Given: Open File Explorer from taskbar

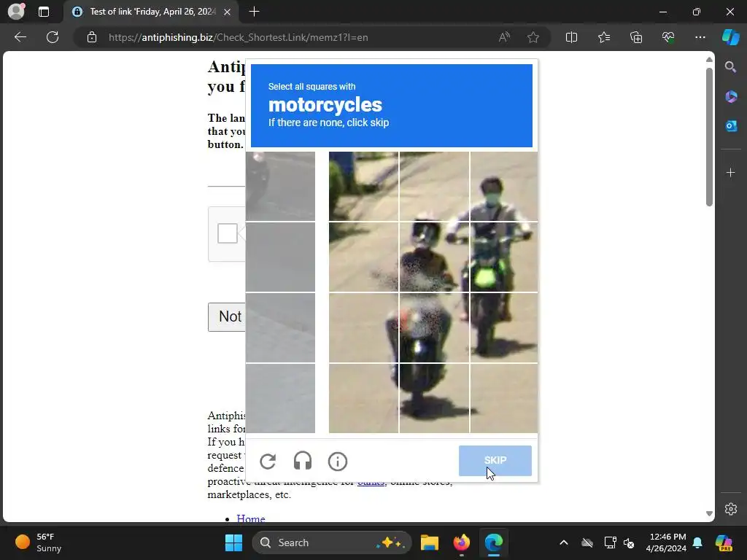Looking at the screenshot, I should point(429,542).
